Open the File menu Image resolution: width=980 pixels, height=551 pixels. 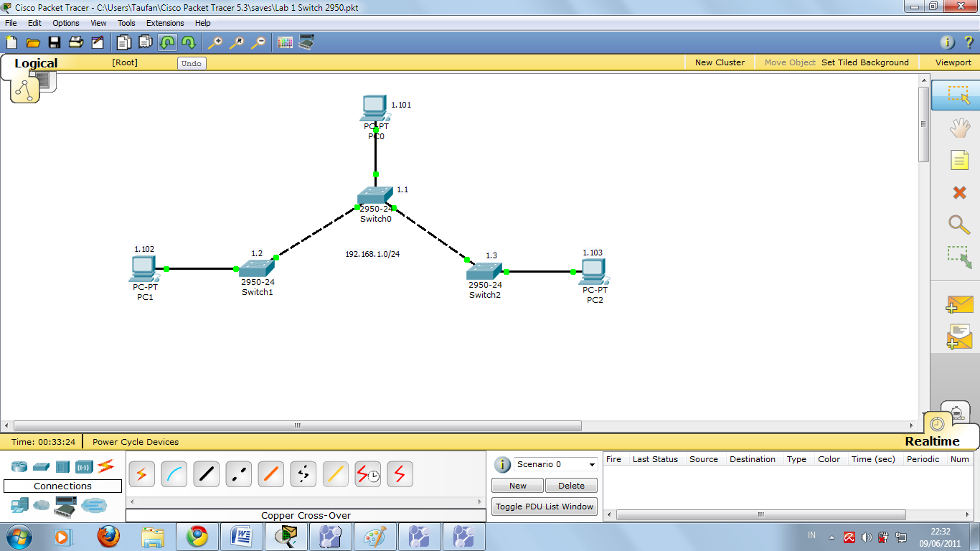[x=11, y=23]
